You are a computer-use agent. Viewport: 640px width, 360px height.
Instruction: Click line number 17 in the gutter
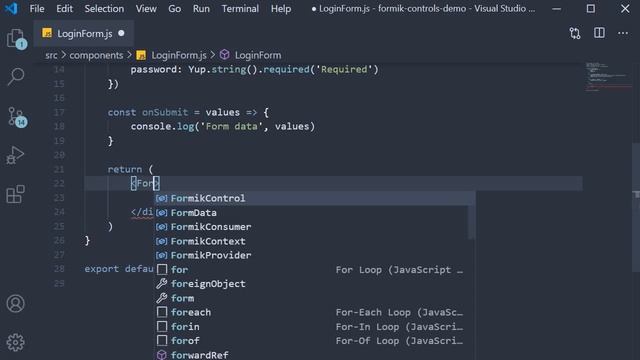[59, 112]
